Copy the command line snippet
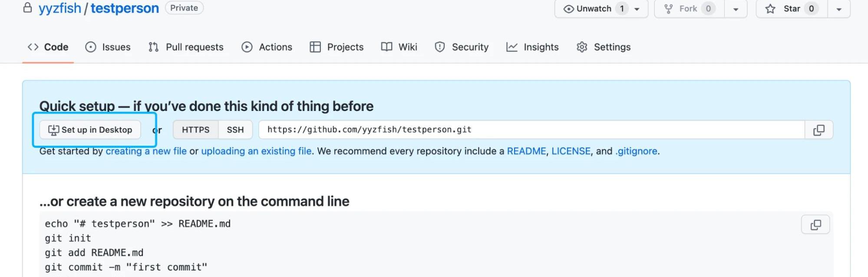 815,225
